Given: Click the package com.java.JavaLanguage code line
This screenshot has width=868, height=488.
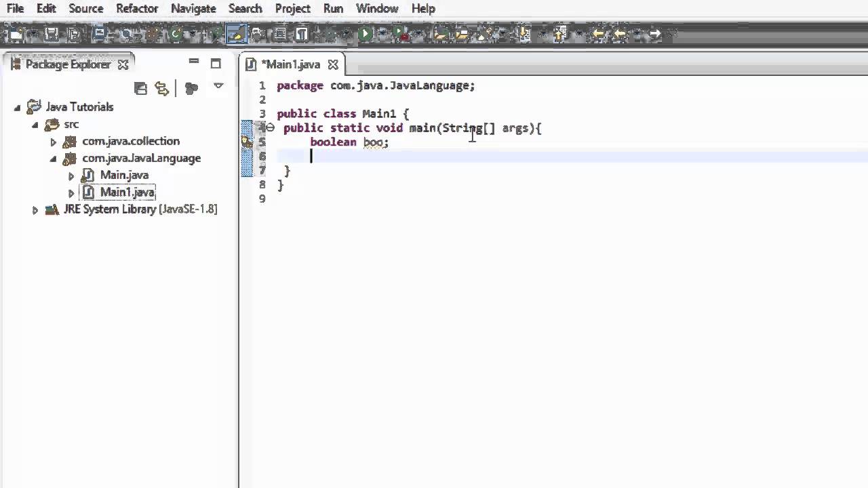Looking at the screenshot, I should pyautogui.click(x=376, y=85).
